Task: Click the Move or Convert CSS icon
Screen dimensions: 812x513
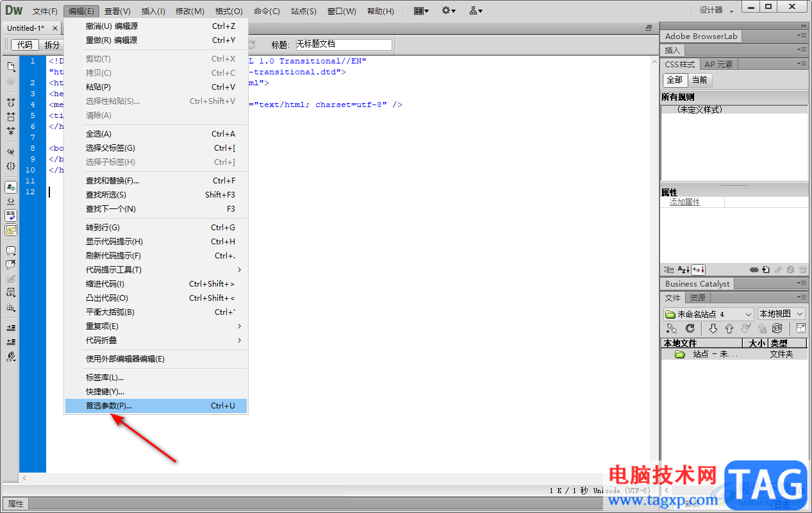Action: tap(11, 307)
